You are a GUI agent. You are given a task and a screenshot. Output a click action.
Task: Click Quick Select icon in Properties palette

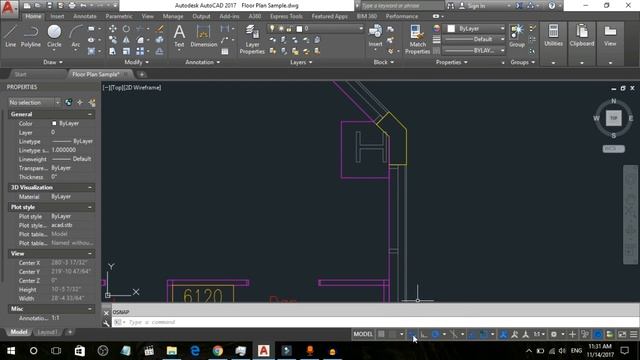pos(92,102)
